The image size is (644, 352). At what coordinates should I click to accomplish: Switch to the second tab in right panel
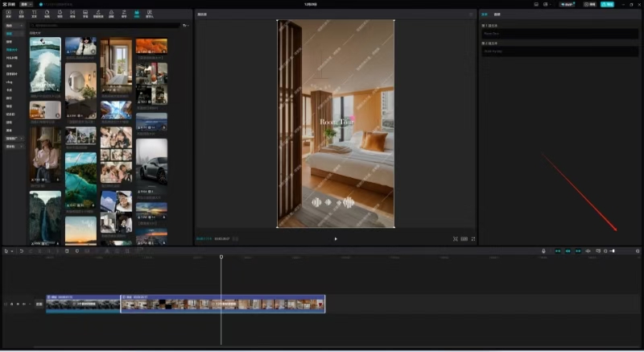click(497, 14)
